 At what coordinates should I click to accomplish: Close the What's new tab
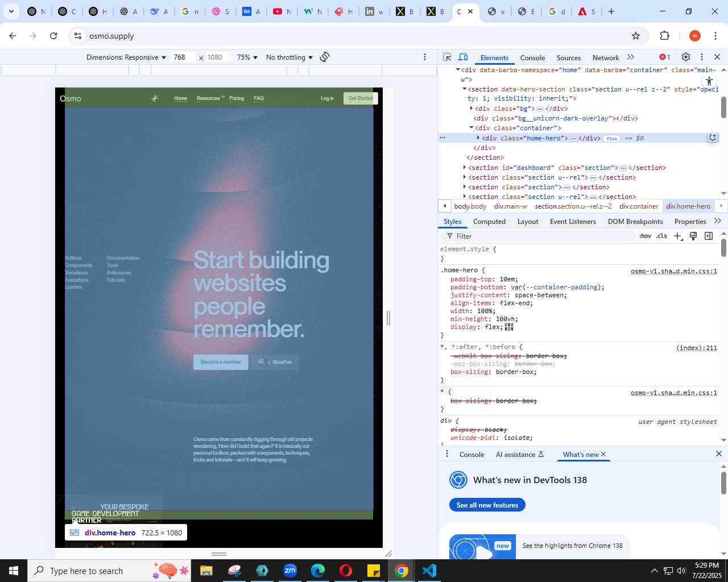(603, 454)
